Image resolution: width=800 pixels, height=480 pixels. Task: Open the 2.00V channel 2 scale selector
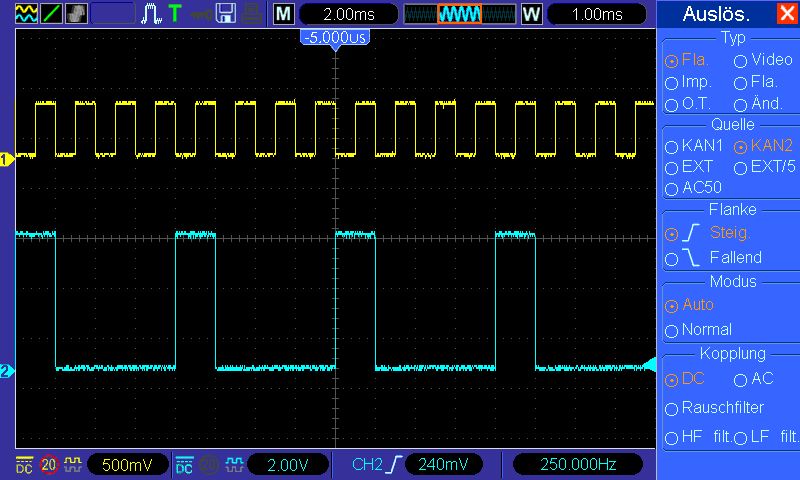288,465
